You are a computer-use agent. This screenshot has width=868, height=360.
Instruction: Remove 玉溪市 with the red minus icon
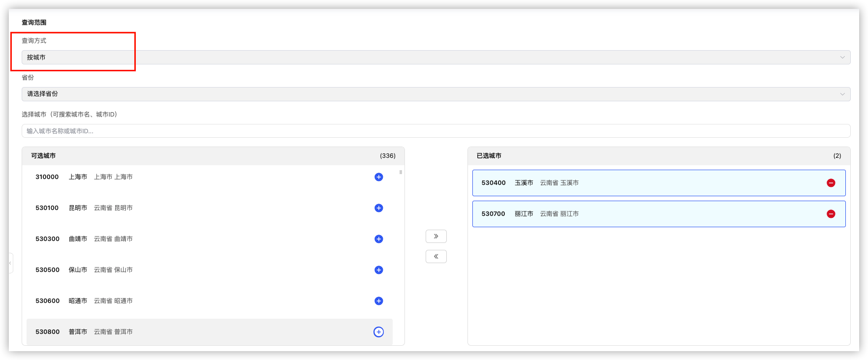(x=831, y=183)
